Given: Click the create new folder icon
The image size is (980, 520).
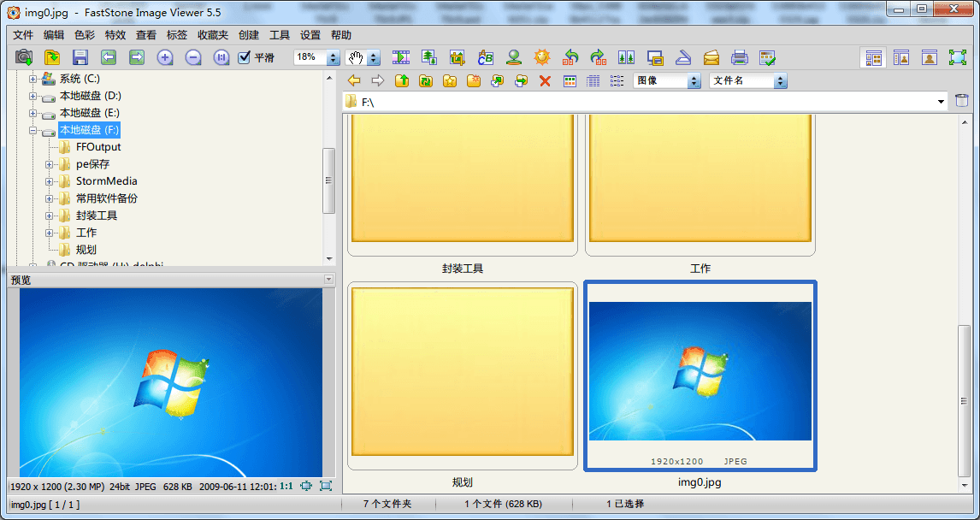Looking at the screenshot, I should 474,80.
